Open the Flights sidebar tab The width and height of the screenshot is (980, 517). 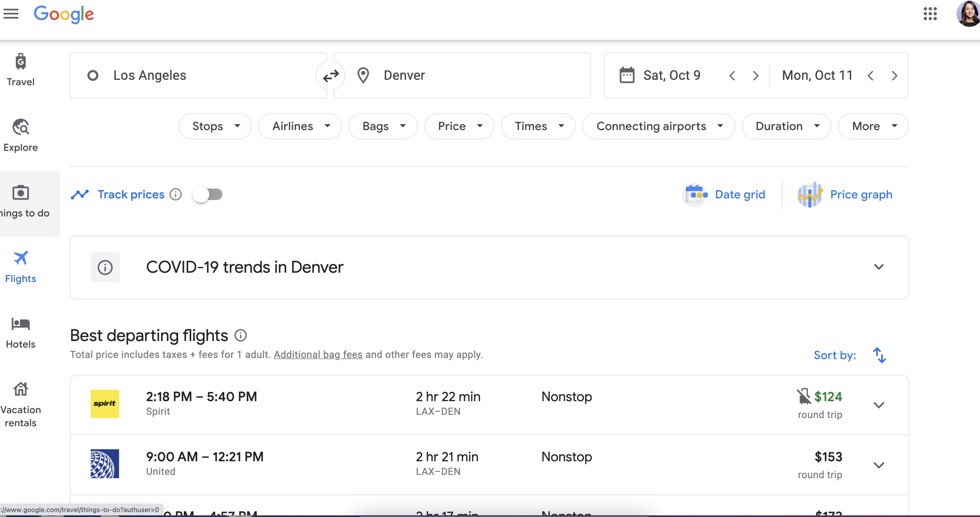click(21, 267)
